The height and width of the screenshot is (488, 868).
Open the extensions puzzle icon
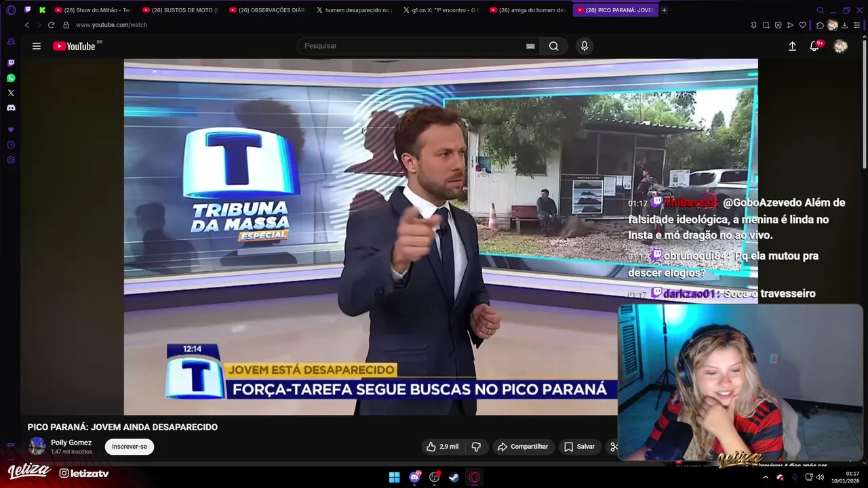(x=820, y=25)
